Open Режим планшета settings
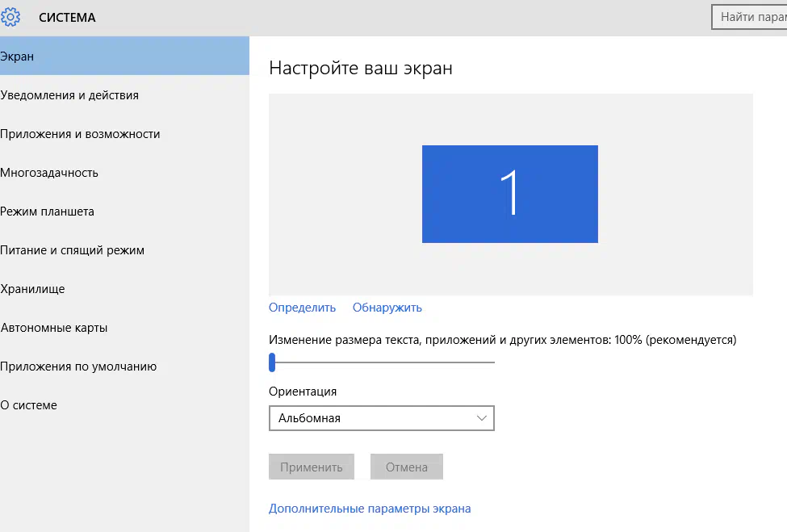The width and height of the screenshot is (787, 532). pyautogui.click(x=124, y=212)
